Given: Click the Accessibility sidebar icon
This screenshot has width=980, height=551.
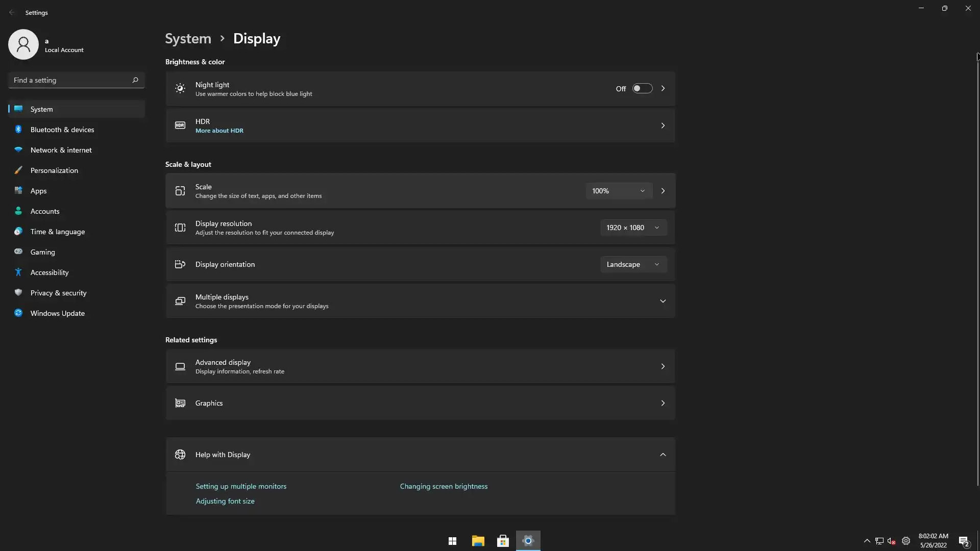Looking at the screenshot, I should (x=18, y=272).
